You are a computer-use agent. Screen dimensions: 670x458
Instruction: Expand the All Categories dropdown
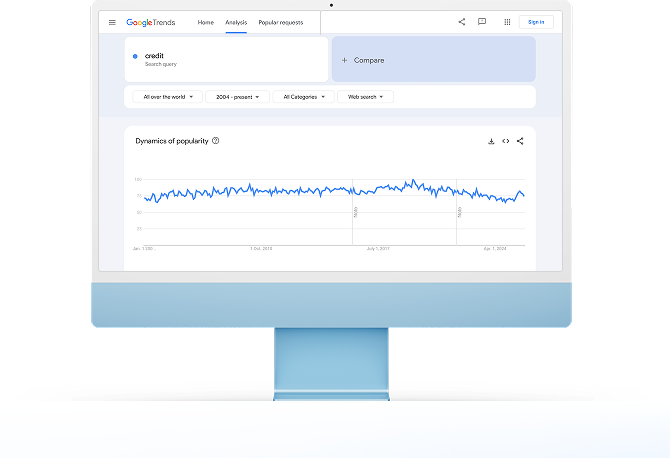(x=303, y=97)
